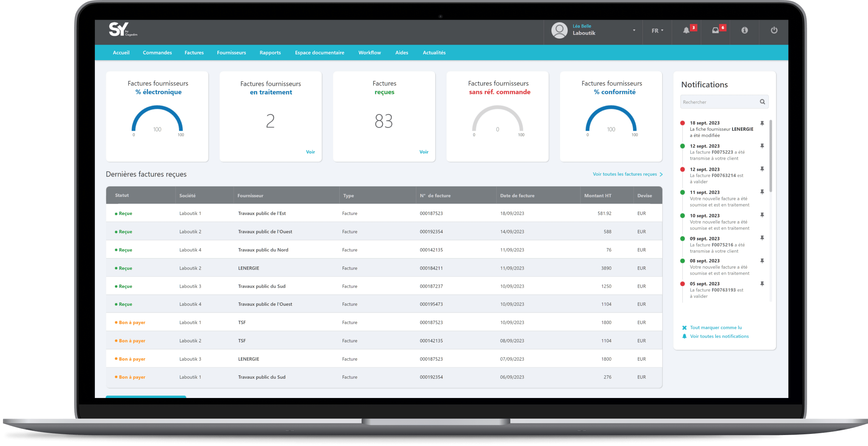The height and width of the screenshot is (446, 868).
Task: Click the notifications panel scrollbar
Action: pos(771,156)
